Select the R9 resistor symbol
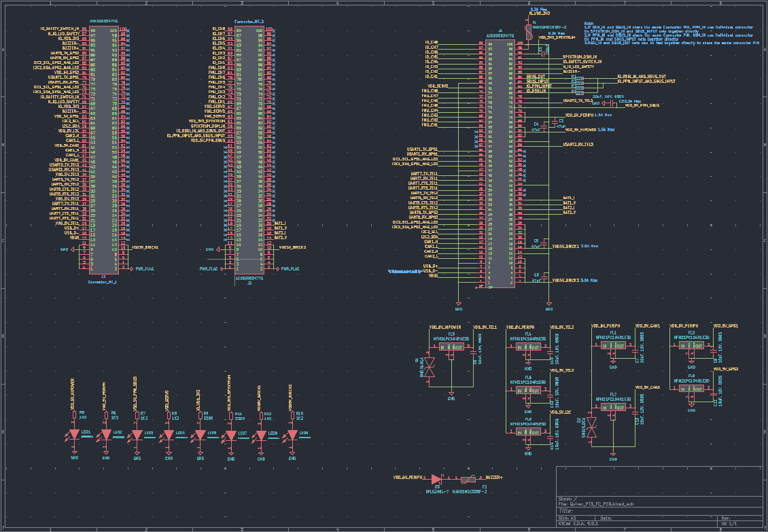 pos(200,415)
